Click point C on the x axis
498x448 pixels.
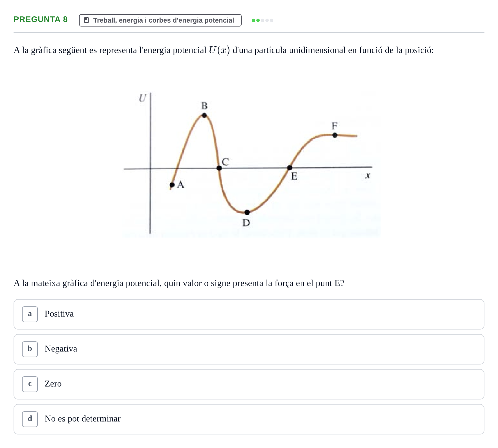click(219, 168)
